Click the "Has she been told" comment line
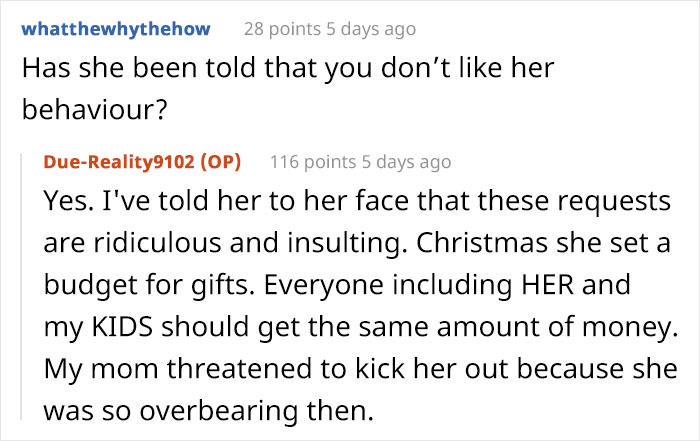700x441 pixels. (287, 68)
